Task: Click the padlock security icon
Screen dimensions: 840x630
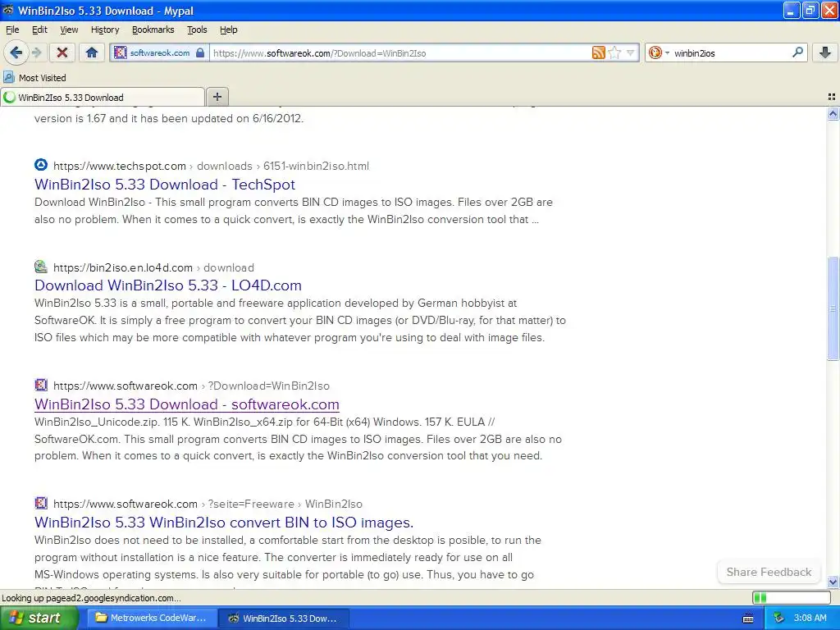Action: pyautogui.click(x=200, y=52)
